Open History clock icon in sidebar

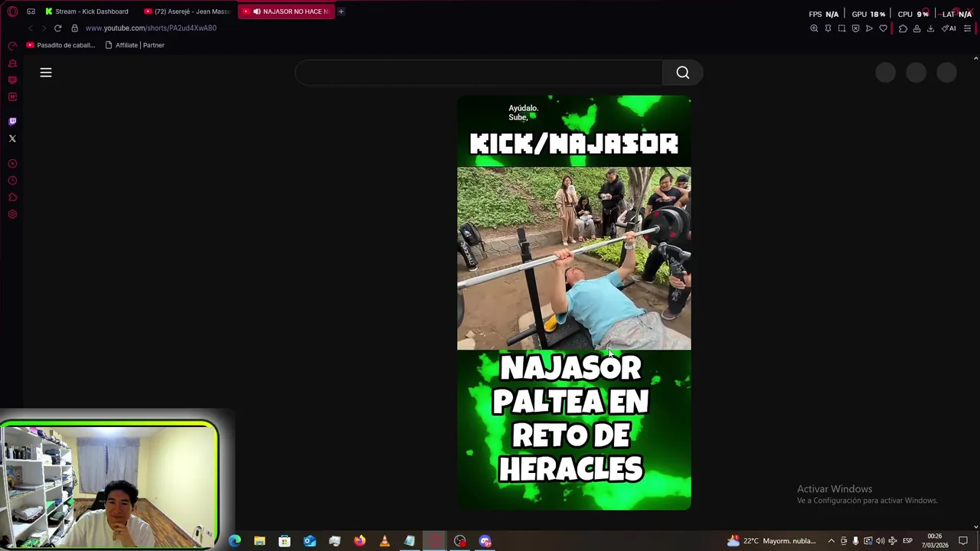[x=12, y=181]
